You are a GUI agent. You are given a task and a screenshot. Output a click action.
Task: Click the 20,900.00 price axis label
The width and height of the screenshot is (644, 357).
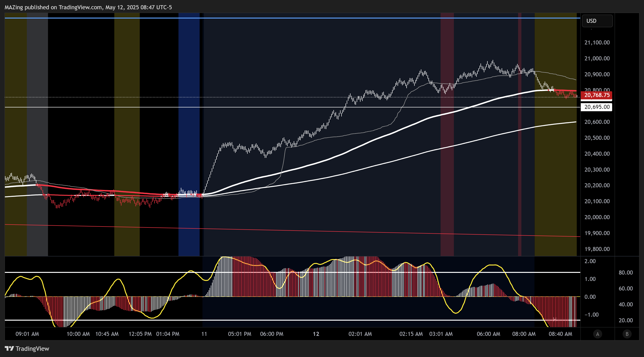[597, 74]
